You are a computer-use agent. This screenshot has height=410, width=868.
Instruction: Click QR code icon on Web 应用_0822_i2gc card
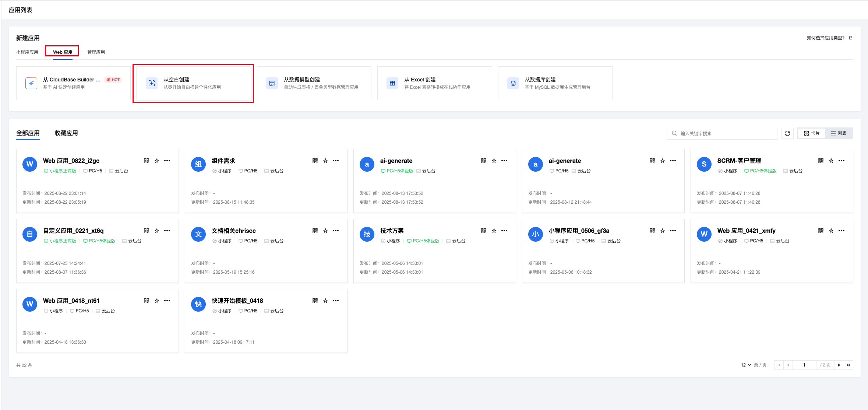(147, 161)
